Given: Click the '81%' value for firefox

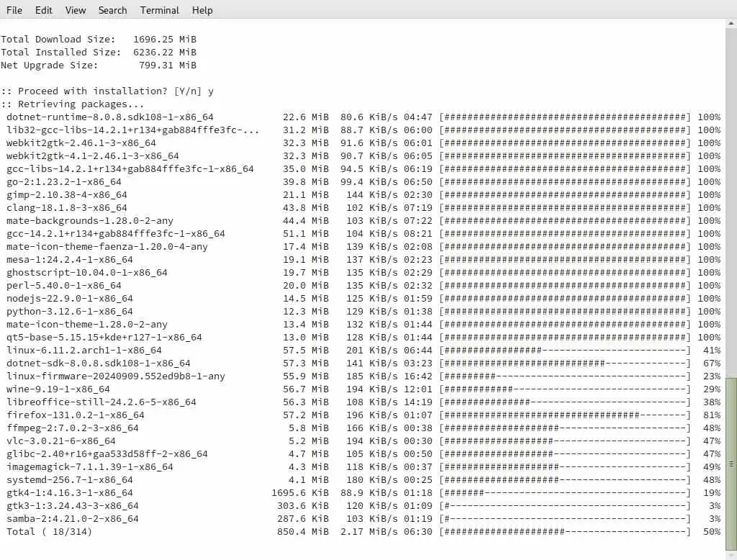Looking at the screenshot, I should pos(712,415).
